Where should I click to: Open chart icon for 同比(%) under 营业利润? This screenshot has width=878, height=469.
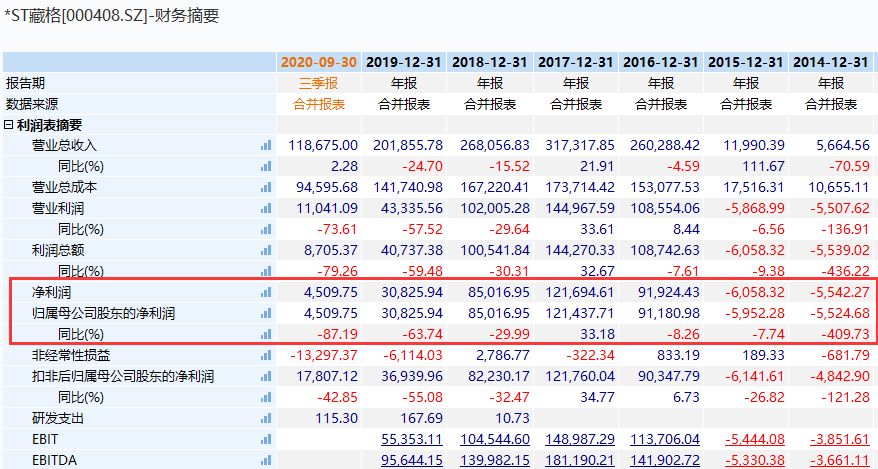tap(266, 229)
